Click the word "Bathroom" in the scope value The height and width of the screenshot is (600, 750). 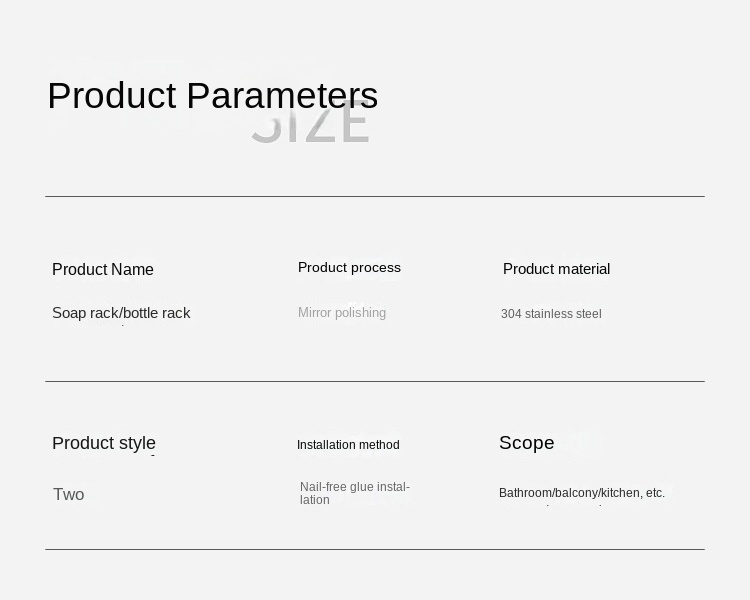pyautogui.click(x=526, y=493)
